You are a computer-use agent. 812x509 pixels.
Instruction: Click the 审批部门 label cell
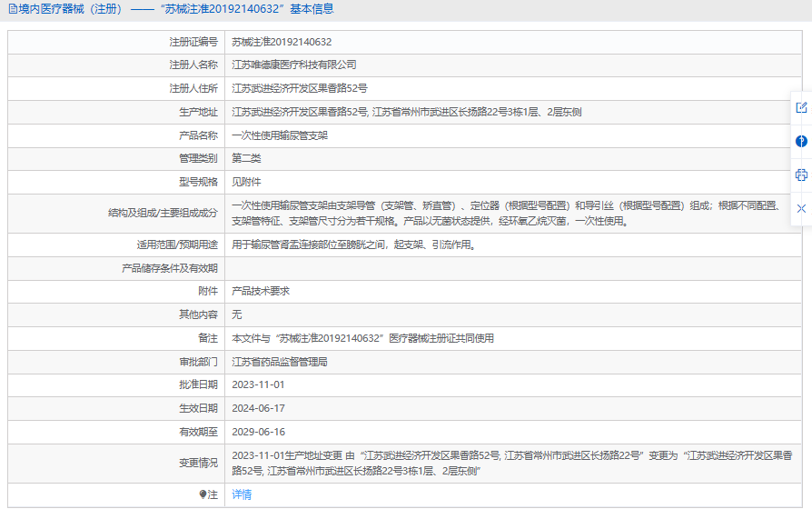(116, 362)
